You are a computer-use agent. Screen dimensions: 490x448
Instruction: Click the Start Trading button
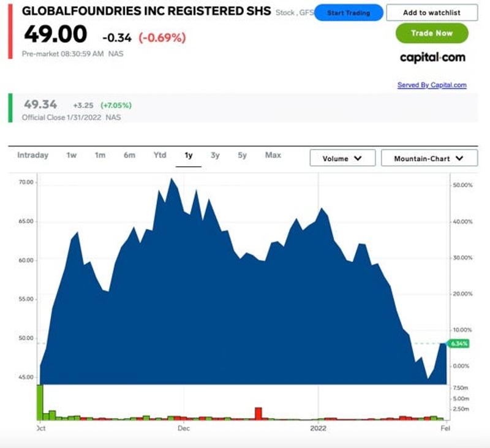[349, 13]
